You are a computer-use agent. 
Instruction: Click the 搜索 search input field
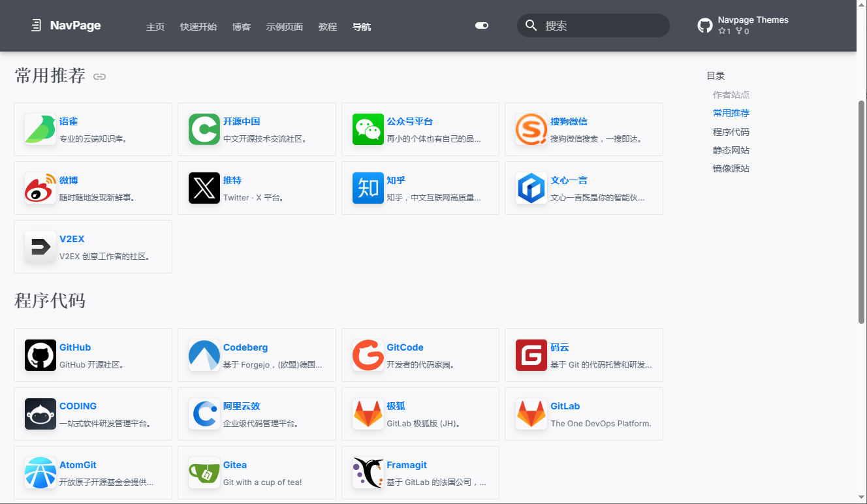coord(593,25)
